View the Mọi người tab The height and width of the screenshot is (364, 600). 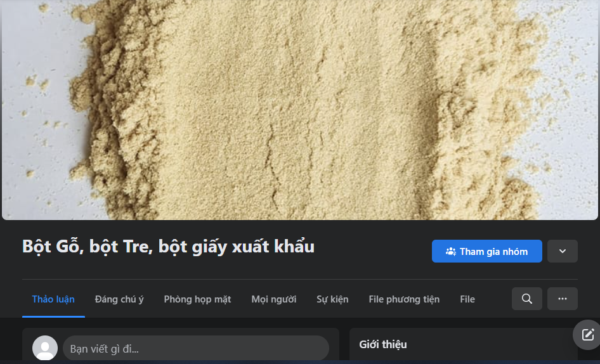[273, 299]
